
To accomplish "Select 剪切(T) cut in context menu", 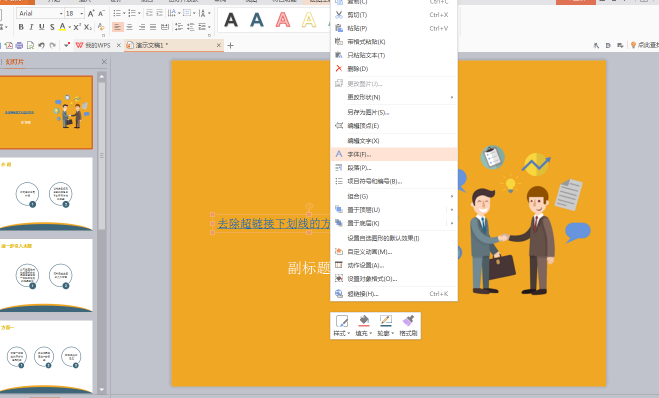I will pyautogui.click(x=394, y=15).
